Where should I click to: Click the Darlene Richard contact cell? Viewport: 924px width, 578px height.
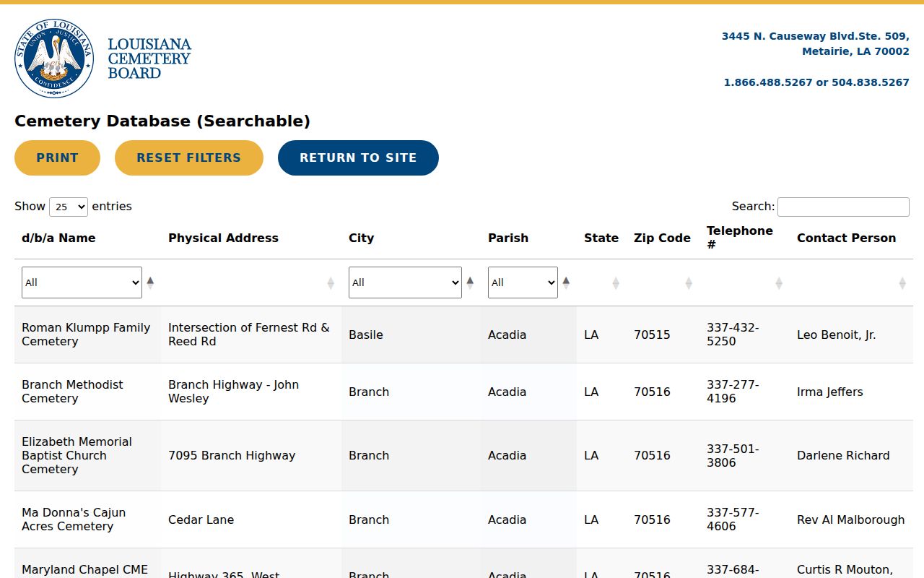click(x=851, y=455)
